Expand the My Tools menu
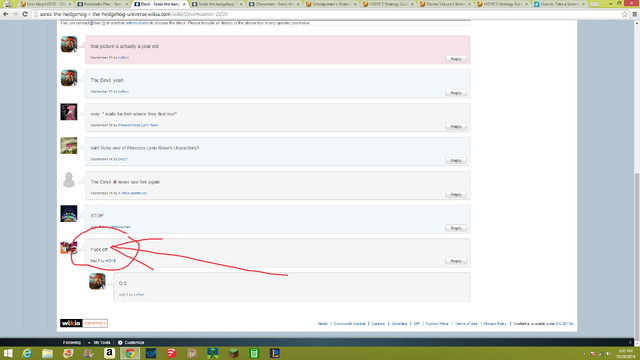This screenshot has width=640, height=360. coord(100,342)
